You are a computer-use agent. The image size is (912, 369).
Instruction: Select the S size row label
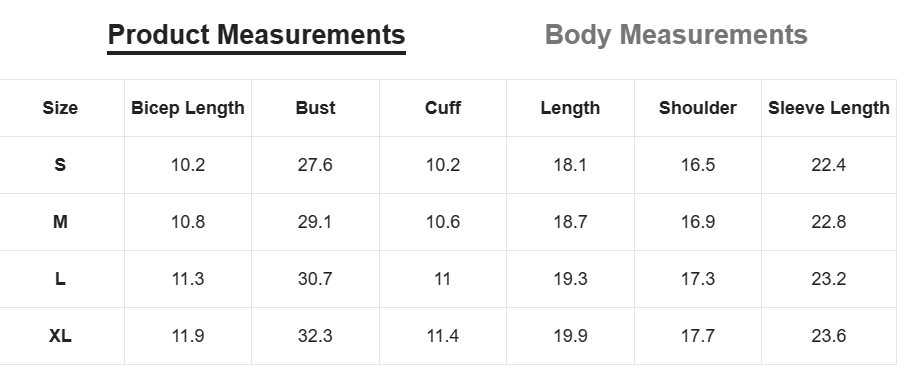[60, 165]
